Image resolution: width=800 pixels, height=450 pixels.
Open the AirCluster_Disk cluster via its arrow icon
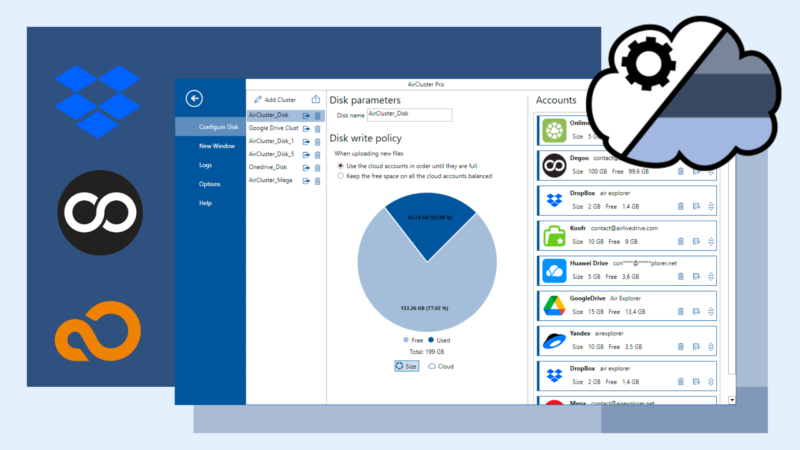306,116
